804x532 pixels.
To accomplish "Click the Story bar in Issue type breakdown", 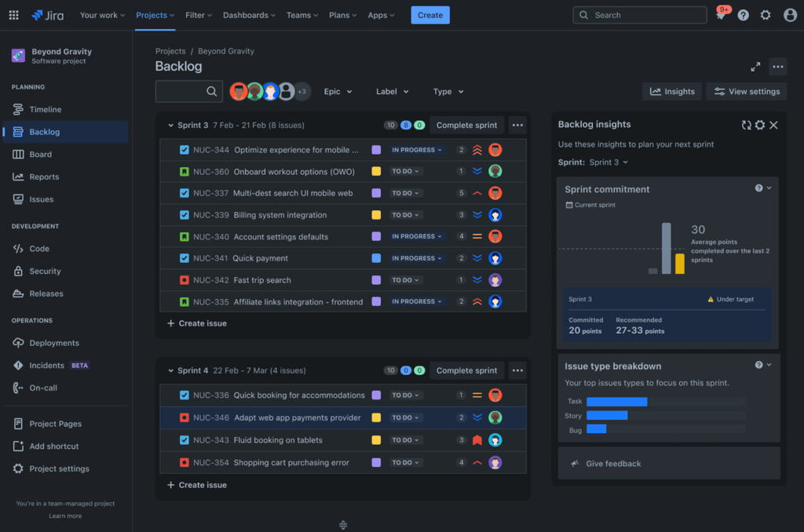I will [608, 415].
